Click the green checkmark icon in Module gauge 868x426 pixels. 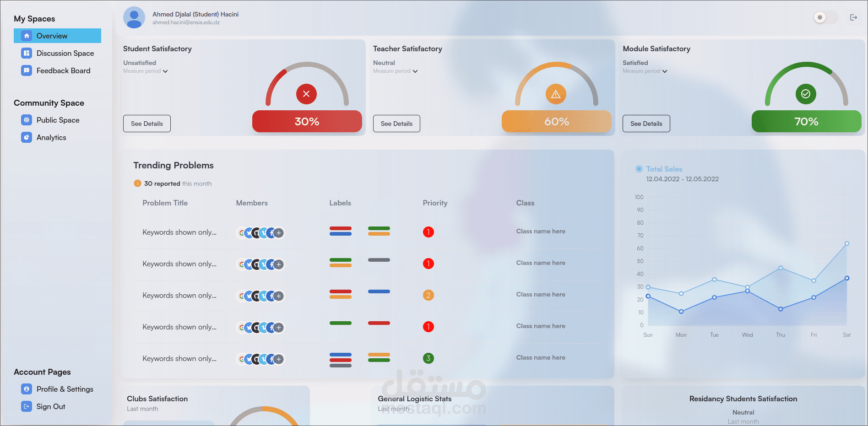coord(806,94)
